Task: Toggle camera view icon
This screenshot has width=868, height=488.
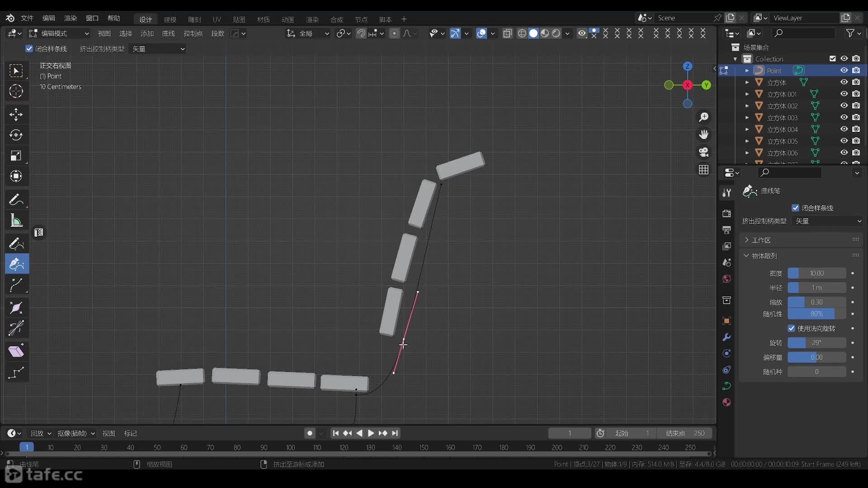Action: pyautogui.click(x=704, y=152)
